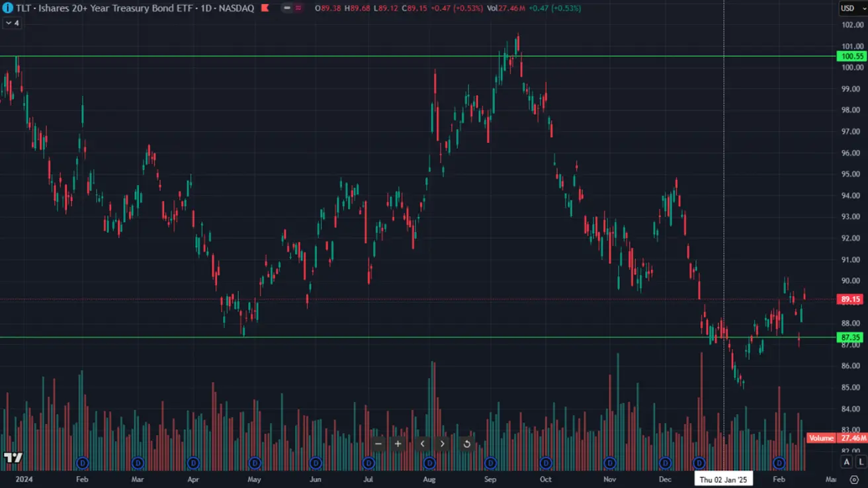Click the blue symbol info icon beside TLT
This screenshot has height=488, width=868.
pyautogui.click(x=7, y=8)
